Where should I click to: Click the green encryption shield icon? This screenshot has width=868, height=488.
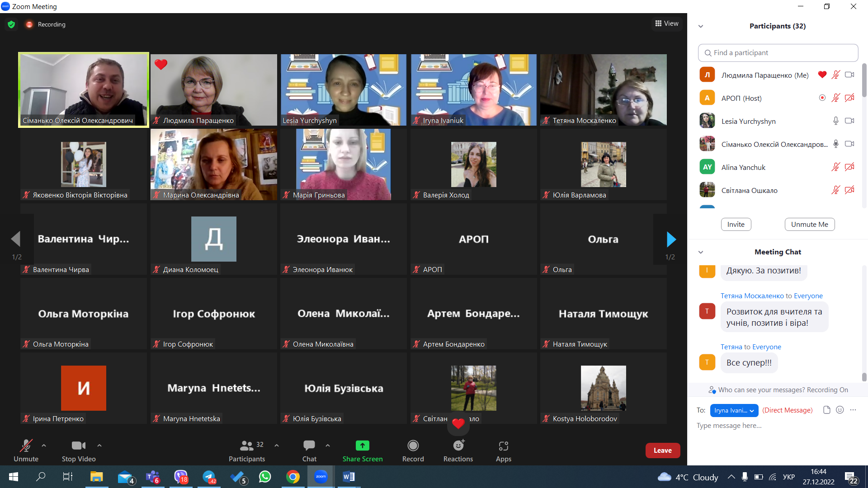point(11,24)
